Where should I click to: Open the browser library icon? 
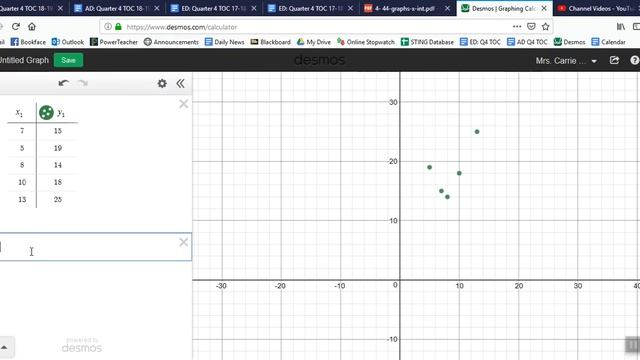[621, 27]
